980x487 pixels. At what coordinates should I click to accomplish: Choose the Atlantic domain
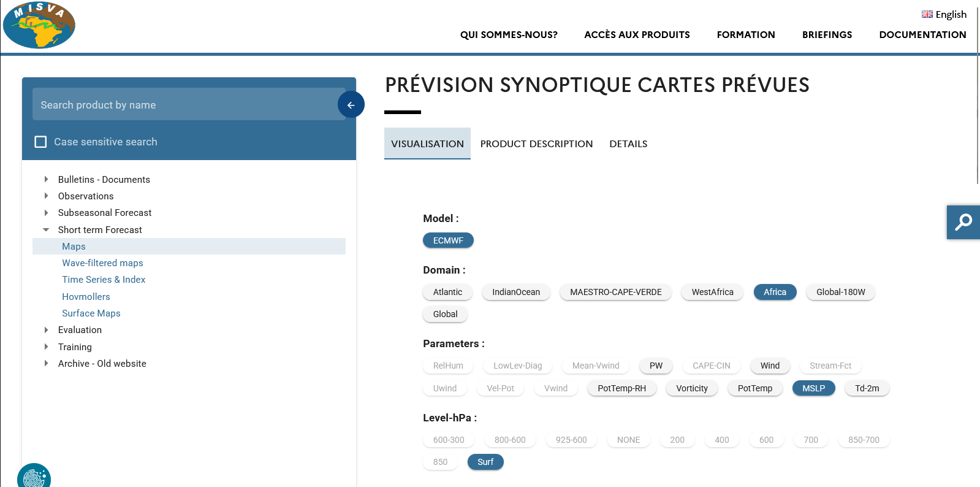(x=447, y=292)
